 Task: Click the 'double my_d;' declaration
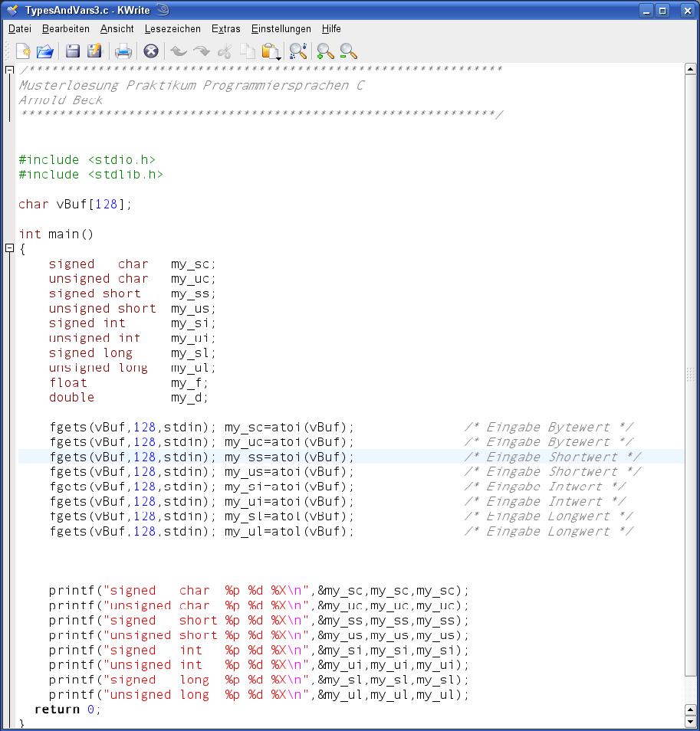(x=129, y=398)
